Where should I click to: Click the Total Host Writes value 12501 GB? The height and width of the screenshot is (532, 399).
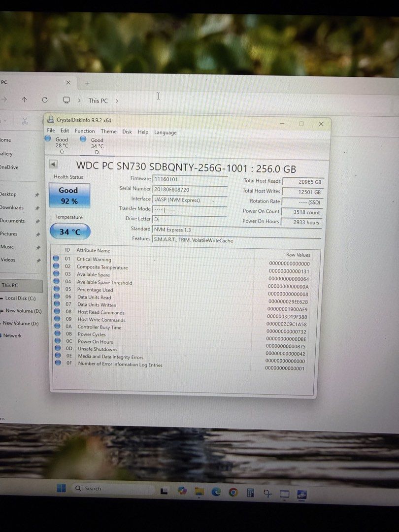point(302,192)
